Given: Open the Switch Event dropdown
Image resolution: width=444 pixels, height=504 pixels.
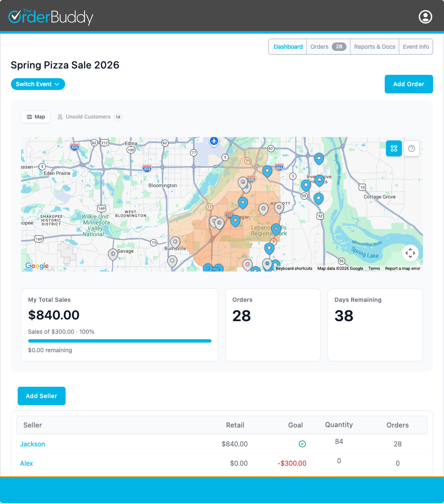Looking at the screenshot, I should (38, 84).
